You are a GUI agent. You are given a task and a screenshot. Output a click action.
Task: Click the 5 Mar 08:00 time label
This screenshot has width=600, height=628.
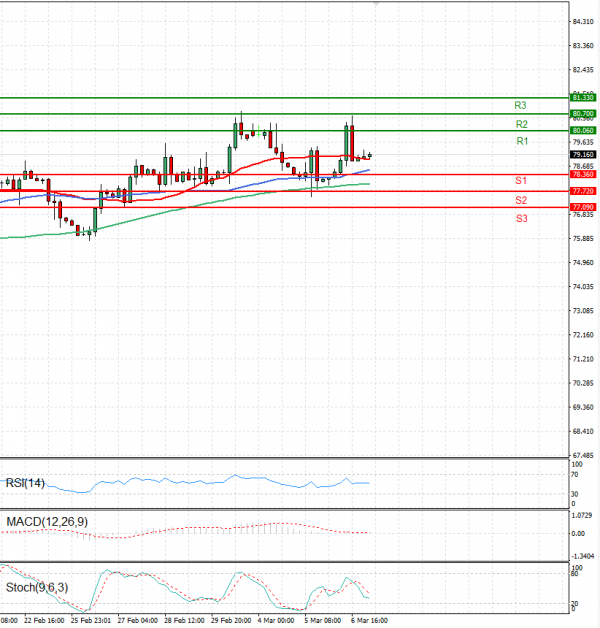coord(323,620)
